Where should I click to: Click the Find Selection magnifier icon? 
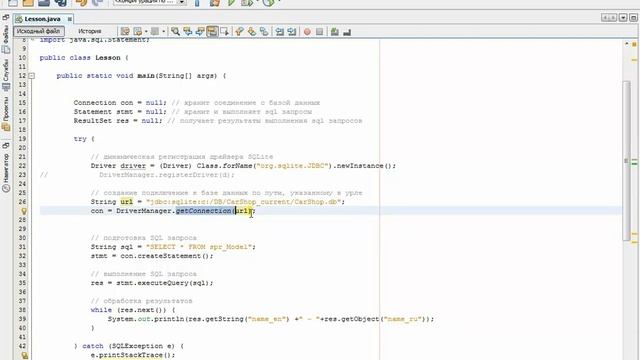pyautogui.click(x=176, y=31)
